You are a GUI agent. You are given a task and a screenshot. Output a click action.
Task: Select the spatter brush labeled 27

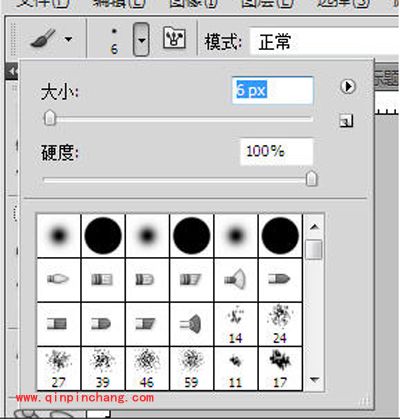pos(59,368)
